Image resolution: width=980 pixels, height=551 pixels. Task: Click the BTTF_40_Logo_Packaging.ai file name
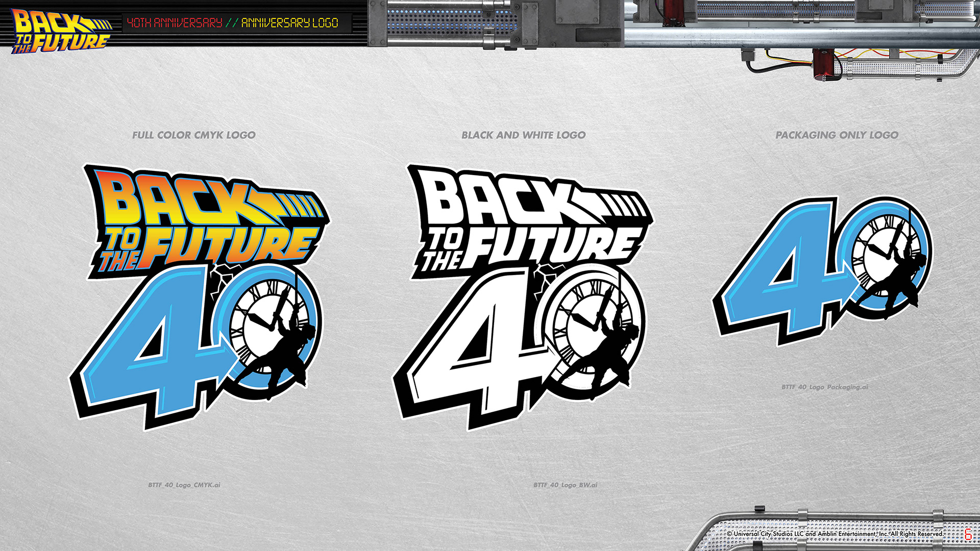pos(825,387)
